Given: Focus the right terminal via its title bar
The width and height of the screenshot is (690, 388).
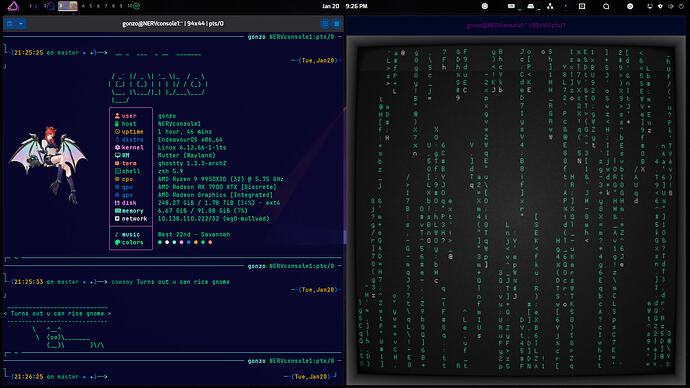Looking at the screenshot, I should tap(516, 26).
